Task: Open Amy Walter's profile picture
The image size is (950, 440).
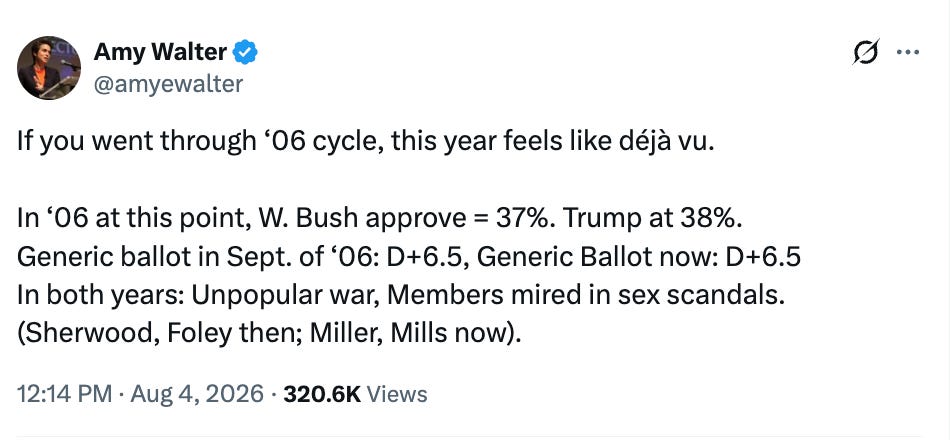Action: pos(49,67)
